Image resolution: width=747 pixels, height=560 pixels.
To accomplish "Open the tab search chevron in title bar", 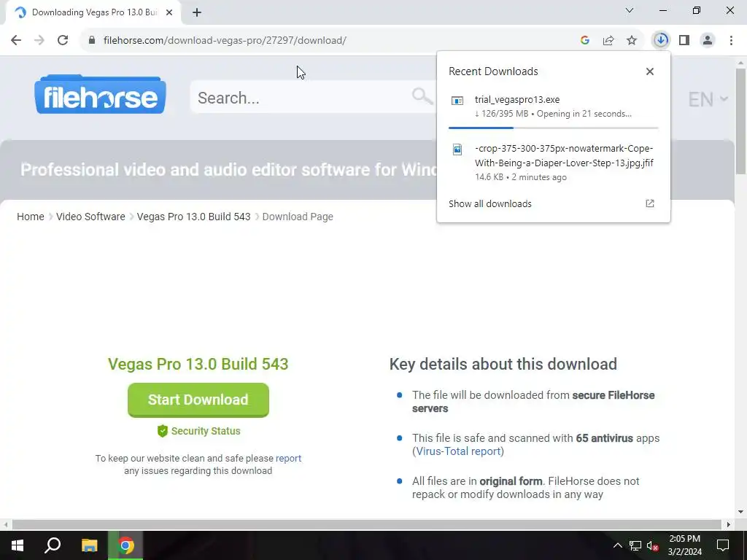I will (630, 10).
